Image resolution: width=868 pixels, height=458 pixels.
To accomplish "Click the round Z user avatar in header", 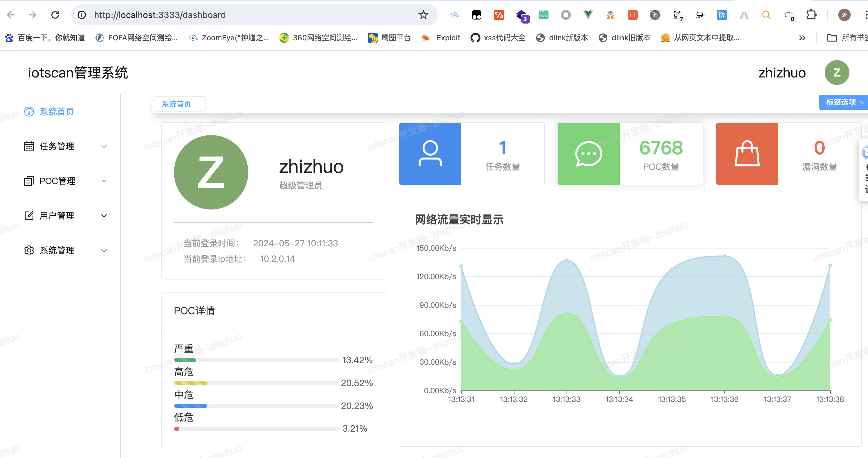I will pyautogui.click(x=836, y=73).
